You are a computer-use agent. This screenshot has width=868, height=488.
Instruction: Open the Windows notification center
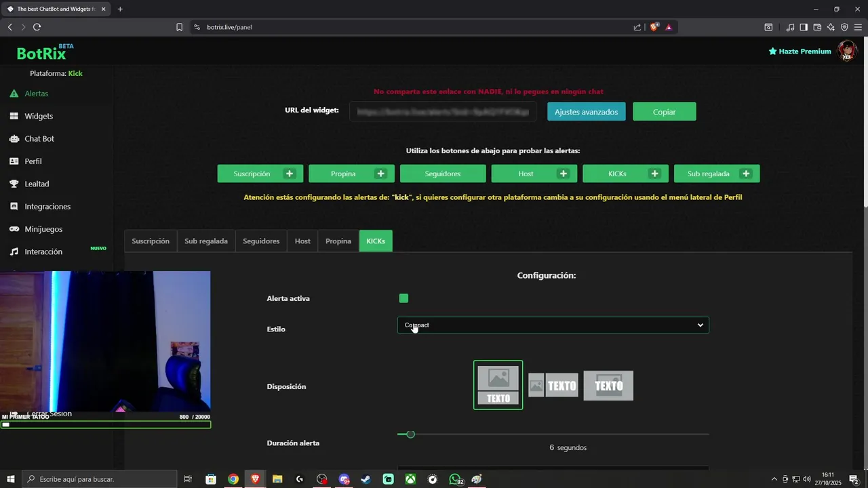coord(854,479)
